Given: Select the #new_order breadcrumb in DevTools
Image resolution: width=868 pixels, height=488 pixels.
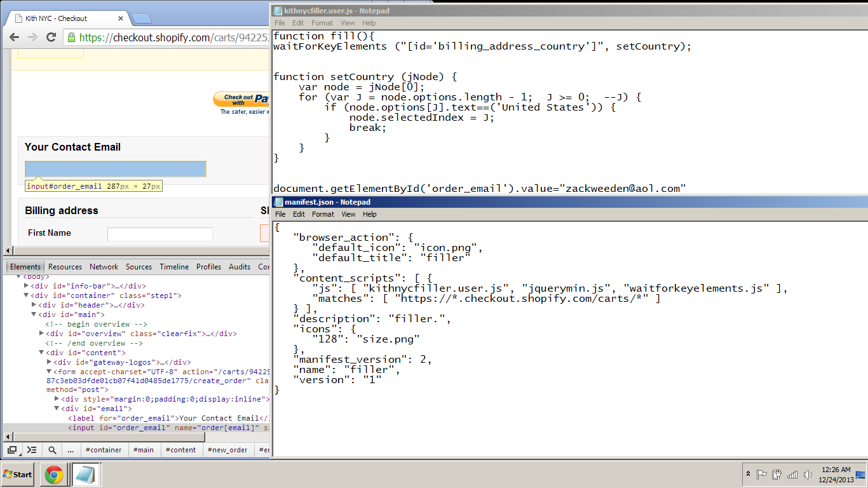Looking at the screenshot, I should (x=227, y=450).
